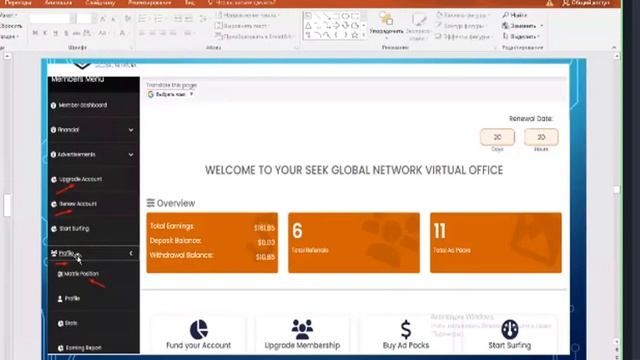
Task: Click the Upgrade Membership people icon
Action: point(302,329)
